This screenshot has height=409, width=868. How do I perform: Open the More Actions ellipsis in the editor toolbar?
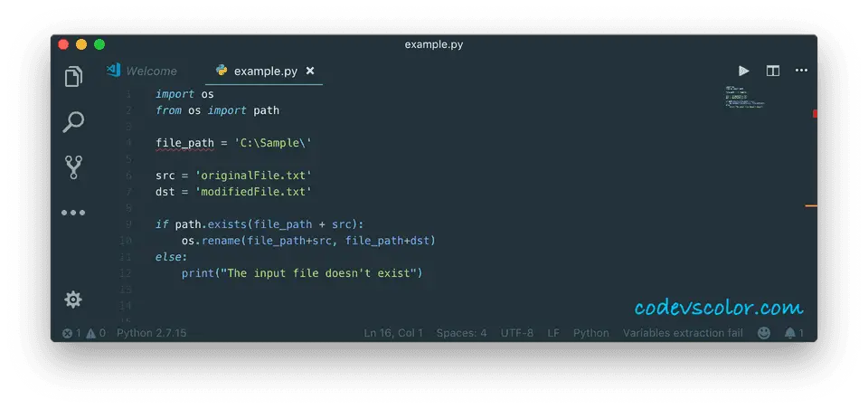pos(801,71)
